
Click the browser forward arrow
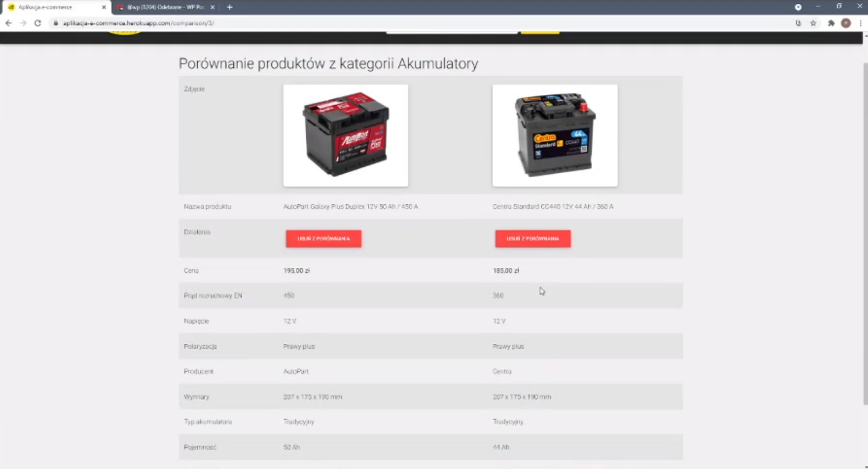click(x=23, y=23)
